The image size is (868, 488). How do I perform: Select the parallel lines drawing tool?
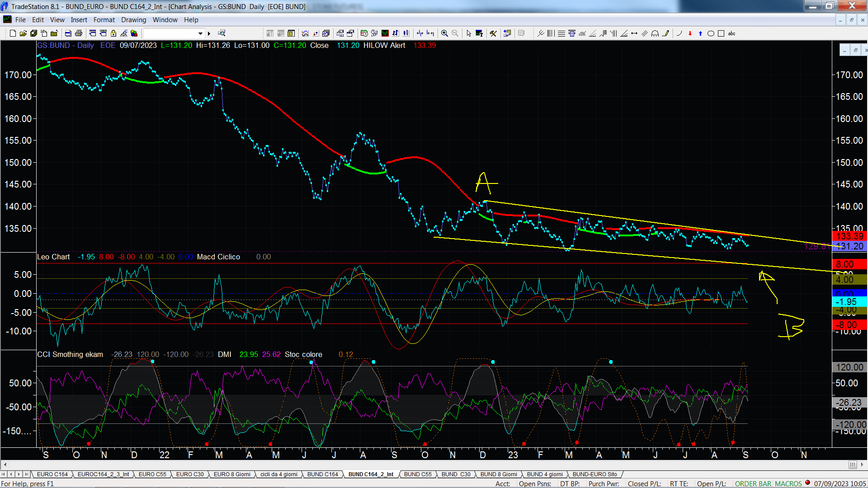click(645, 33)
